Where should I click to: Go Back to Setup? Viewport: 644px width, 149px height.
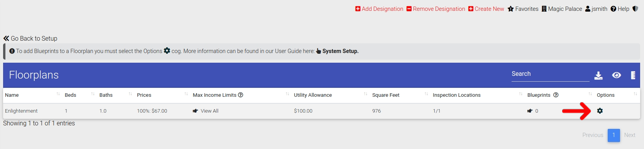[x=30, y=38]
